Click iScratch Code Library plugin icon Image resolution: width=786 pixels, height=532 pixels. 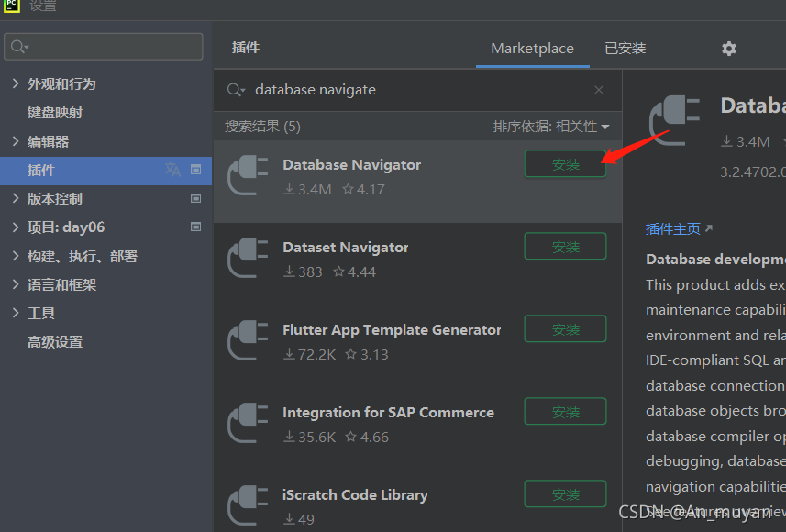click(249, 505)
